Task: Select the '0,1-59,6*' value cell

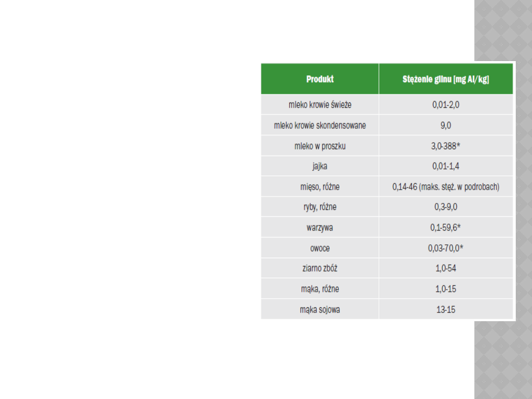Action: pos(445,228)
